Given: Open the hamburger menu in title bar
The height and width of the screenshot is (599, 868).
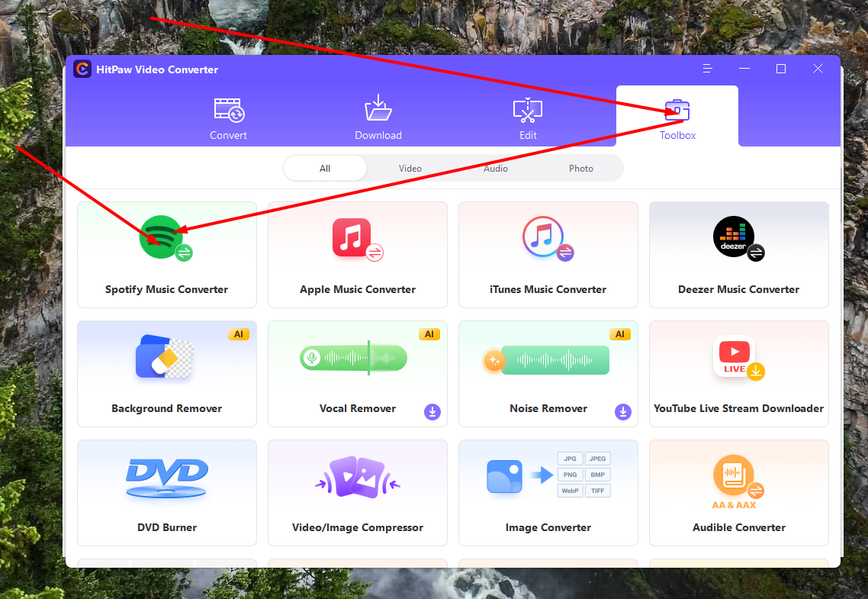Looking at the screenshot, I should point(707,69).
